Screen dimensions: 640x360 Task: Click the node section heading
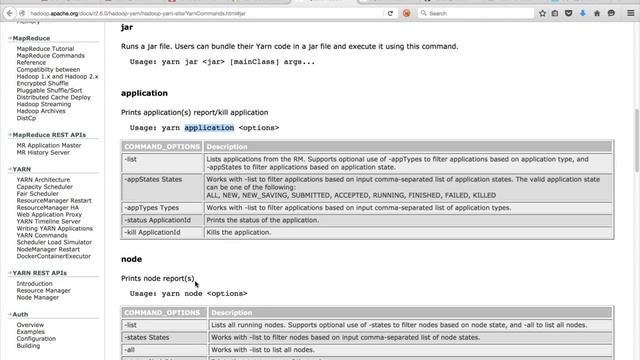pos(131,259)
